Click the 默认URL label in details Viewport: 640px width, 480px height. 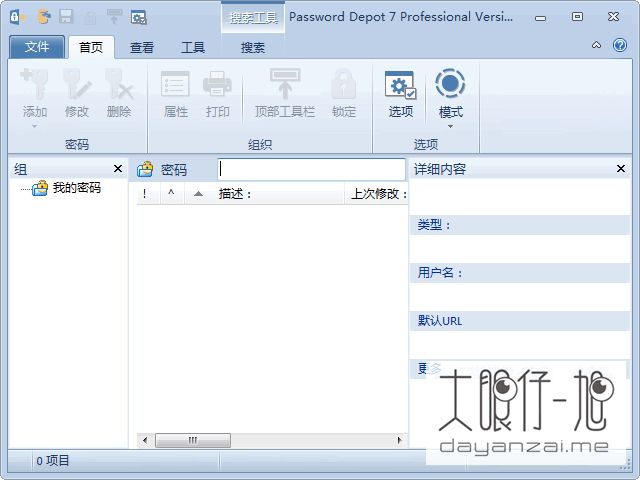coord(440,321)
